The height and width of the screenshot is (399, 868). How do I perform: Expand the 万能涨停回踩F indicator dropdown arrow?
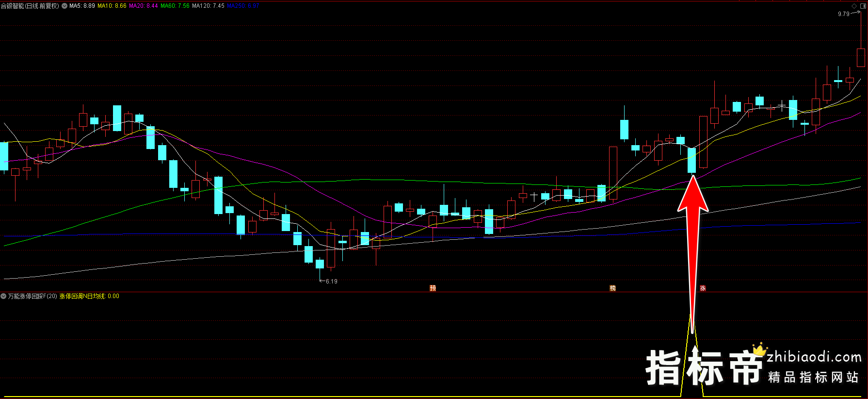[4, 296]
